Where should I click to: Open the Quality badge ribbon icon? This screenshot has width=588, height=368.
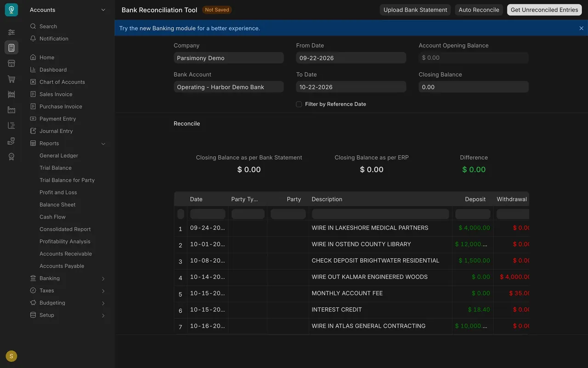pyautogui.click(x=11, y=156)
